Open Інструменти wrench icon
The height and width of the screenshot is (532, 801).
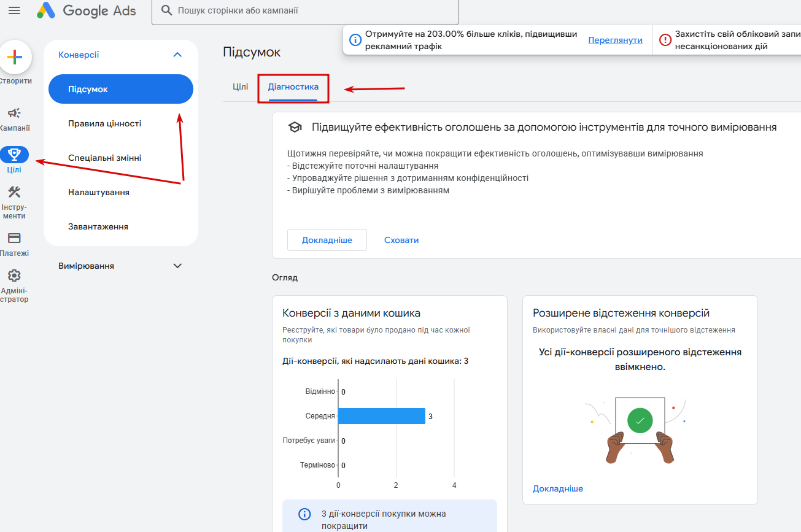coord(14,192)
